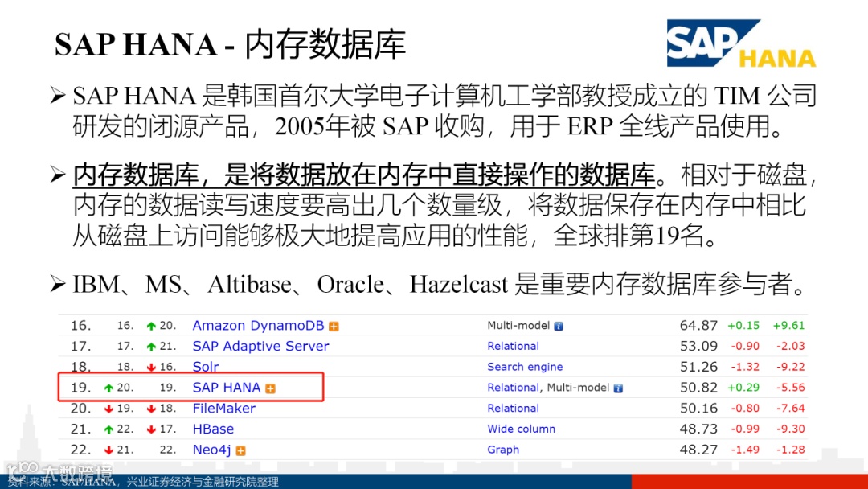Click the SAP HANA logo

(x=741, y=43)
